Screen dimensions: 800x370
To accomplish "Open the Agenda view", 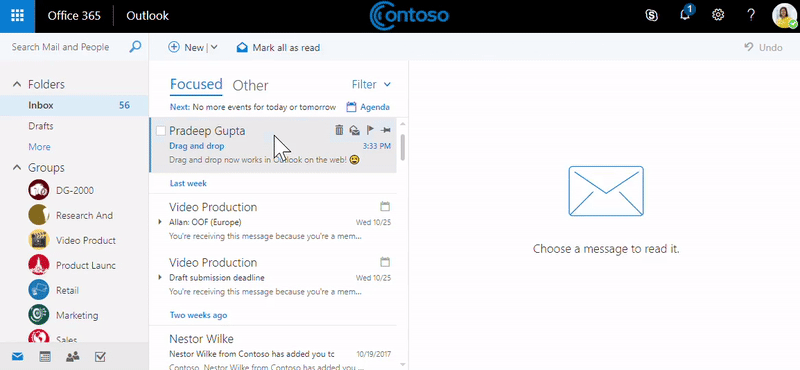I will point(368,107).
